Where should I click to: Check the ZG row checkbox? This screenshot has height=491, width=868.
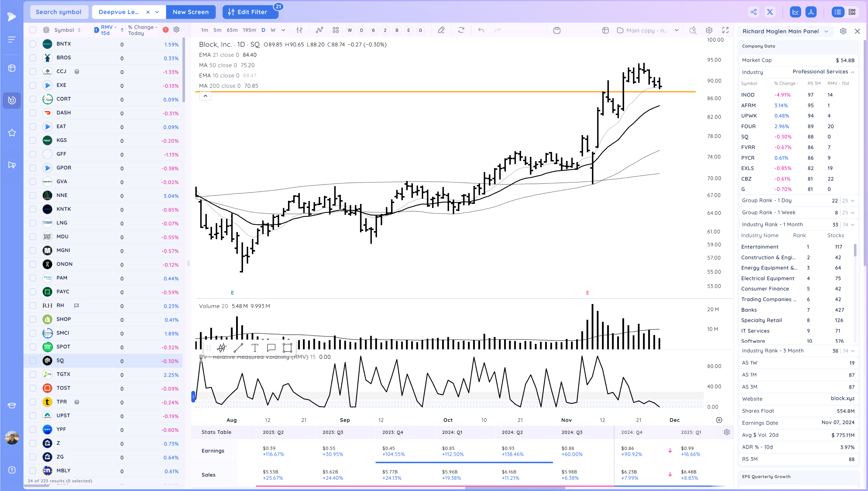(33, 457)
